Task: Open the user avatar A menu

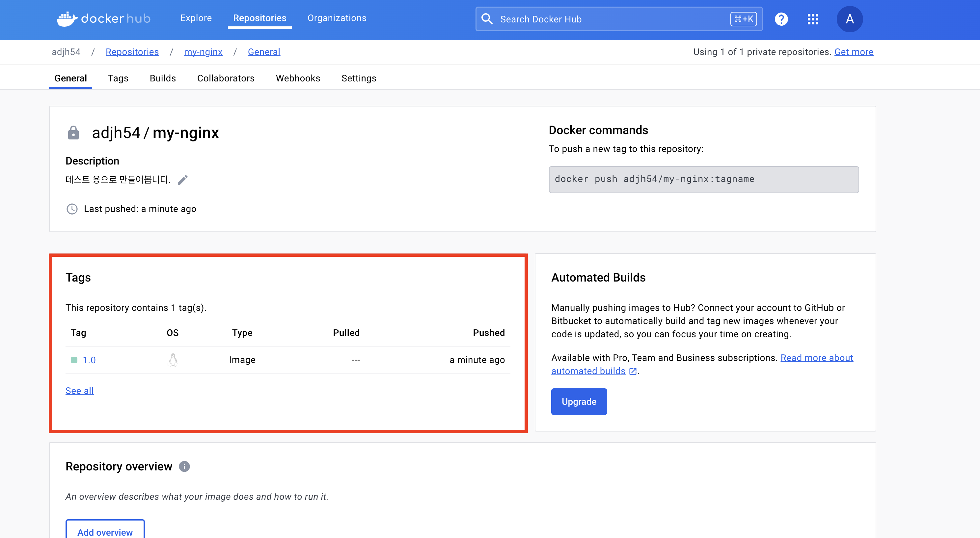Action: coord(849,19)
